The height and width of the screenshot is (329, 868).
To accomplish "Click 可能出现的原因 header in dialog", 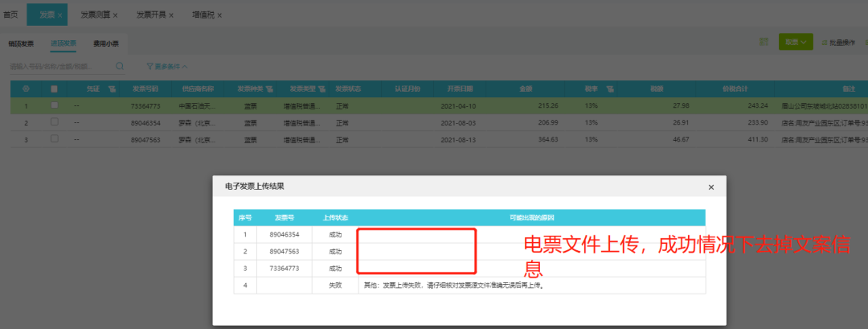I will [x=530, y=218].
